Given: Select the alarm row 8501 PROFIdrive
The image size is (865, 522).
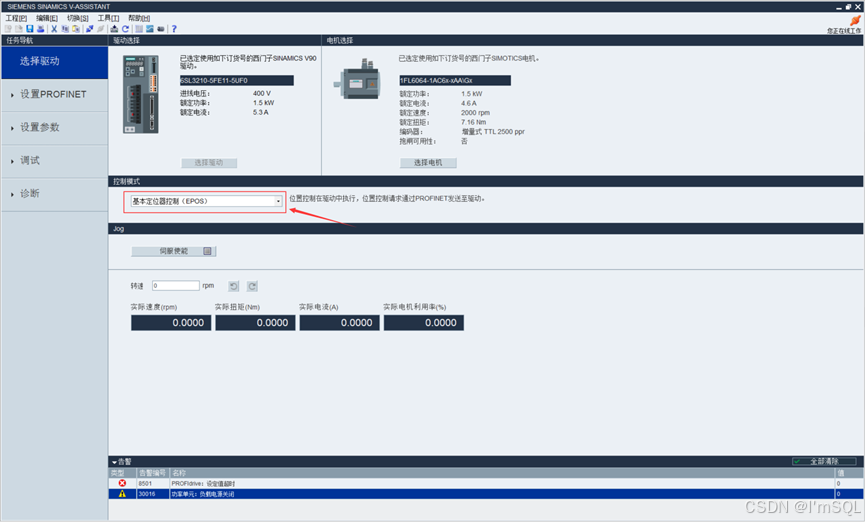Looking at the screenshot, I should click(x=486, y=483).
